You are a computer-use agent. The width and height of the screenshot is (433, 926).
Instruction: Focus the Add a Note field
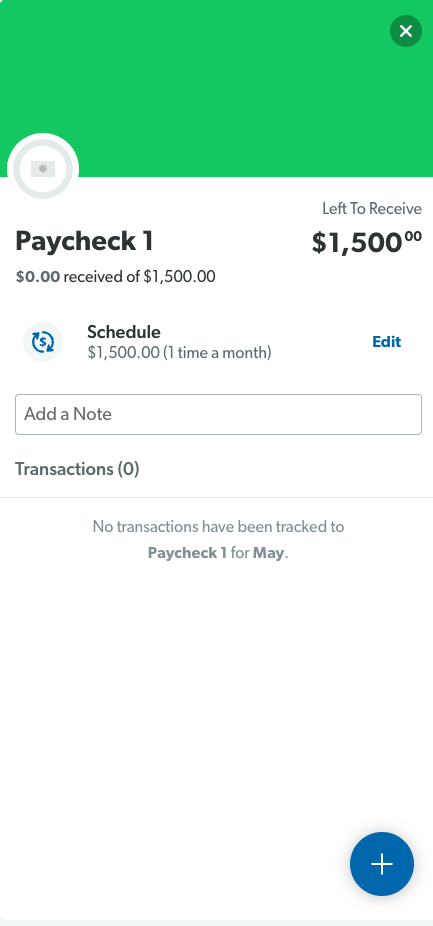(218, 415)
